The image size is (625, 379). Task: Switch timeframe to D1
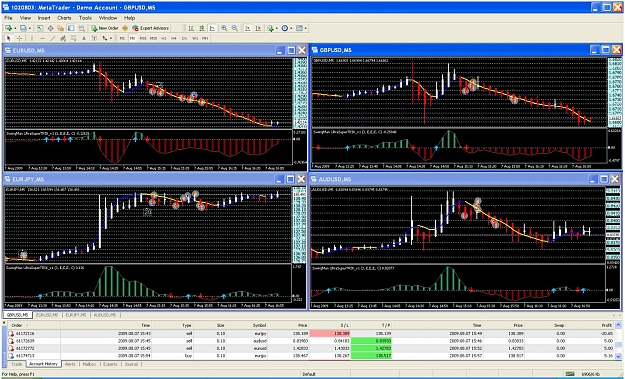coord(184,38)
